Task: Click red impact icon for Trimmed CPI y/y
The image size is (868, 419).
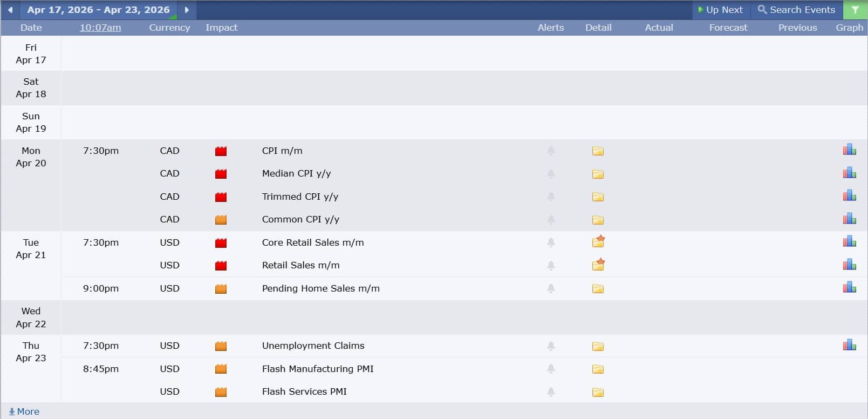Action: click(x=221, y=197)
